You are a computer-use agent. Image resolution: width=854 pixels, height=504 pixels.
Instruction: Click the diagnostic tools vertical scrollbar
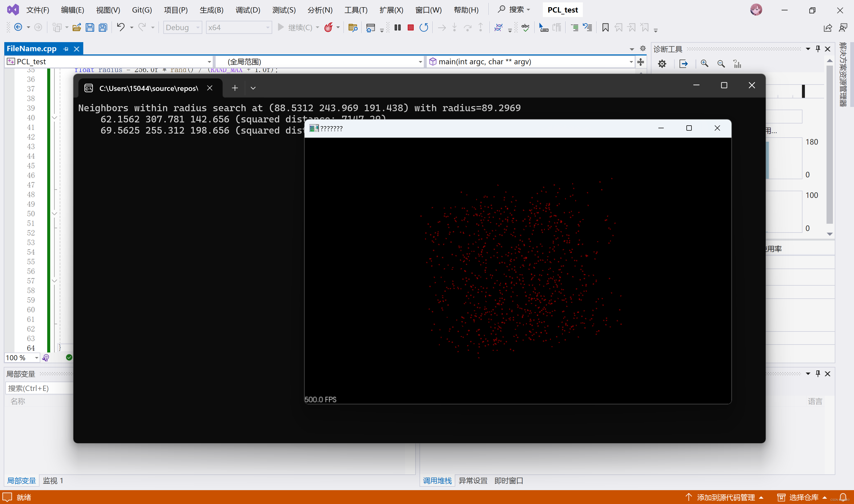(x=829, y=143)
